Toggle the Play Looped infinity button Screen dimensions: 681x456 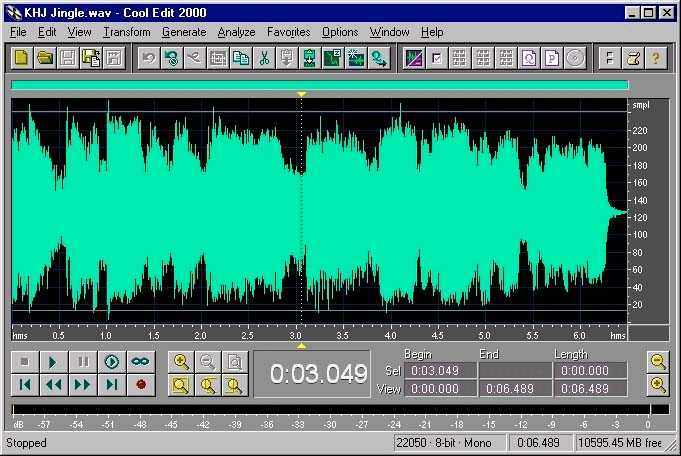141,362
